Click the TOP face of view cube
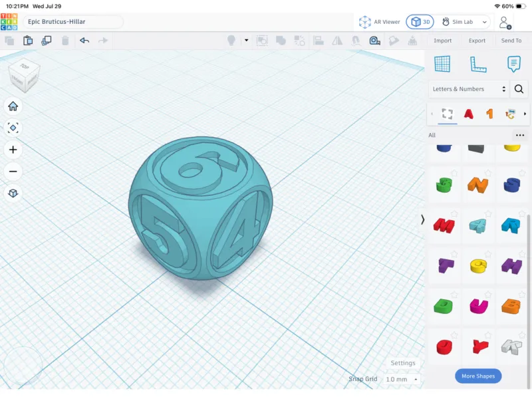The image size is (532, 399). (x=25, y=66)
